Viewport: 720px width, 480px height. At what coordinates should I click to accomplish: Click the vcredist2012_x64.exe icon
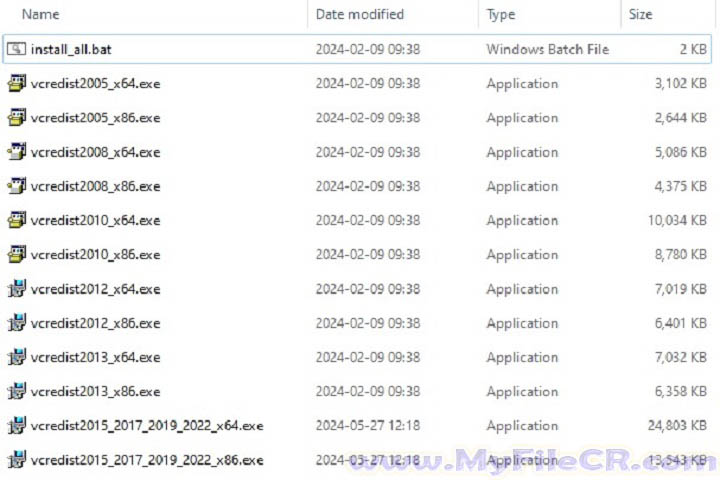pos(16,290)
